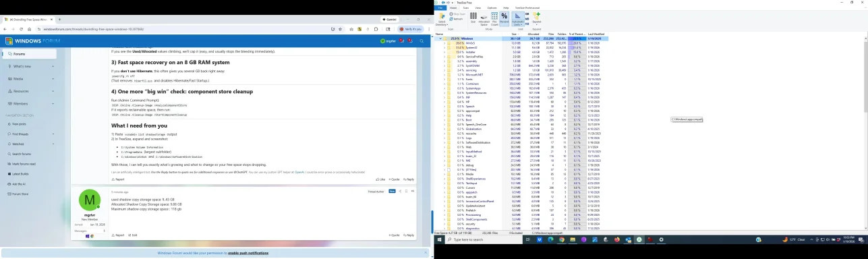Viewport: 868px width, 259px height.
Task: Click Verify it's you profile button
Action: point(411,29)
